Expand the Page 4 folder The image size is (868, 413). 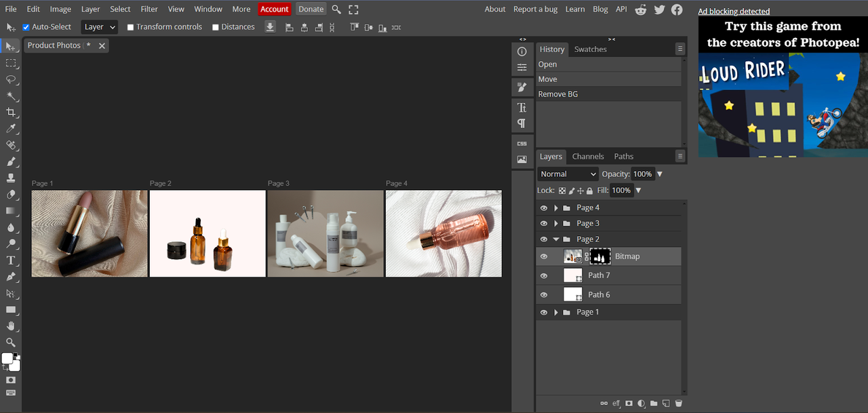[x=556, y=208]
